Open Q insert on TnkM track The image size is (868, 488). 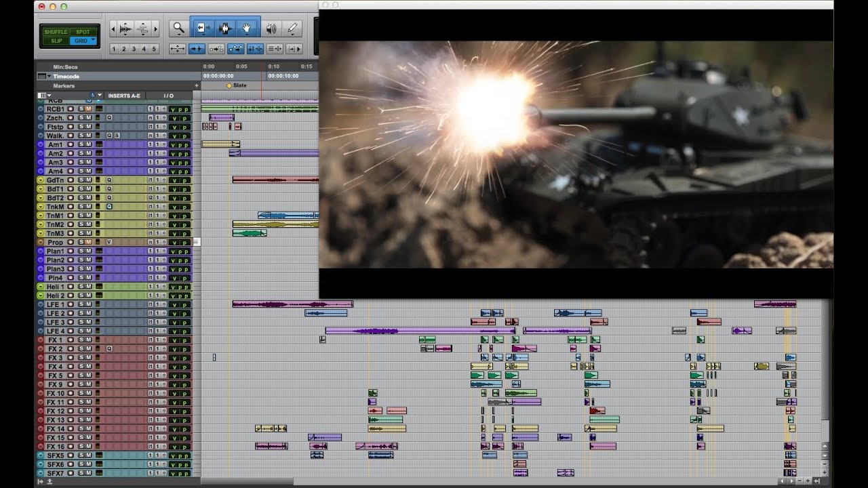pos(109,207)
